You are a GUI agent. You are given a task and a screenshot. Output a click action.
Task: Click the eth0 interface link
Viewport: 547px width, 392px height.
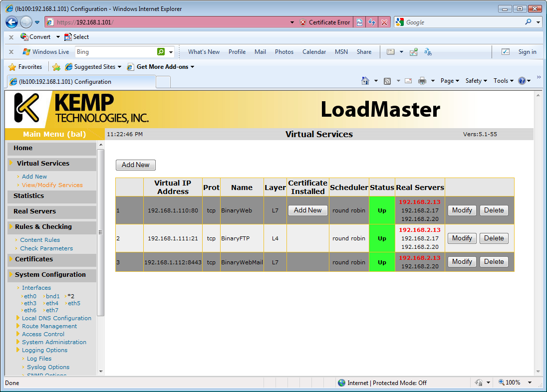pyautogui.click(x=30, y=296)
